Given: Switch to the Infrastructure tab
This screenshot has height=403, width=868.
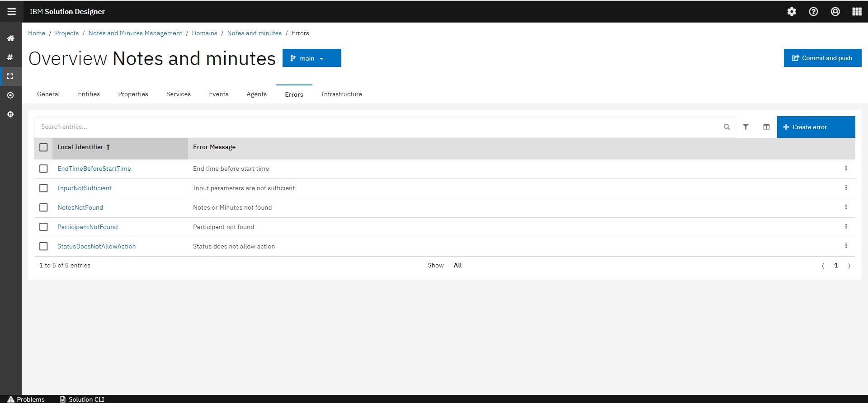Looking at the screenshot, I should click(x=341, y=94).
